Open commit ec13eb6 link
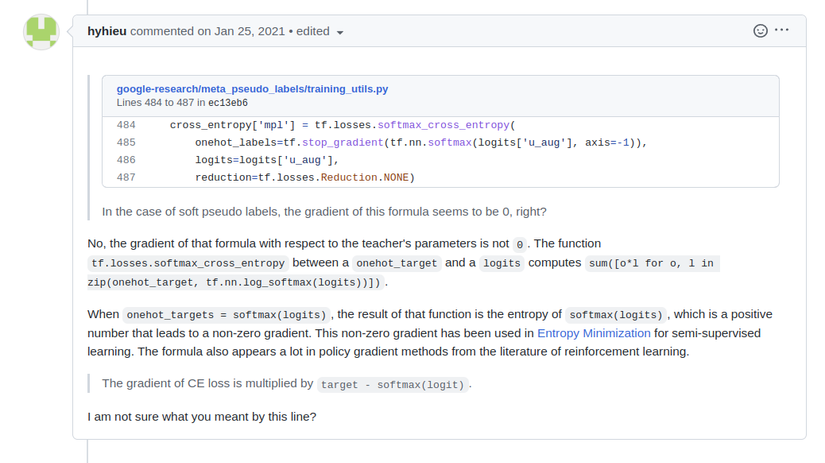Image resolution: width=825 pixels, height=463 pixels. [228, 103]
